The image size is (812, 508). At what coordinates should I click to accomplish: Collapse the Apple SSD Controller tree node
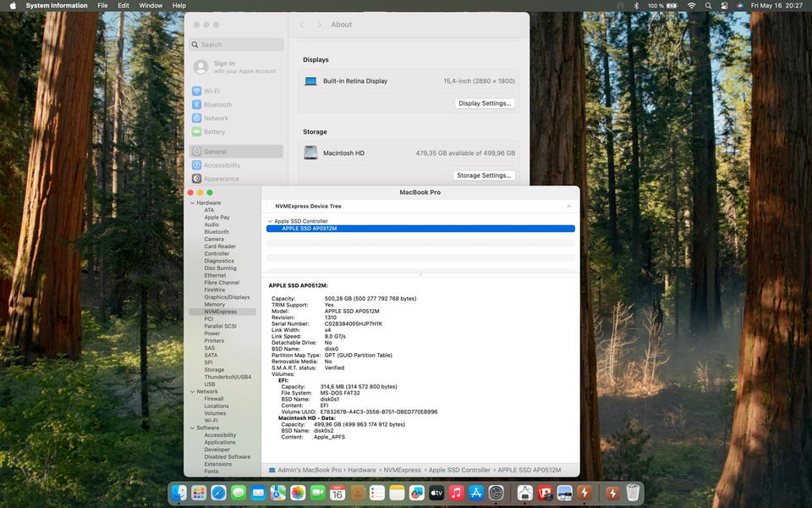[270, 222]
